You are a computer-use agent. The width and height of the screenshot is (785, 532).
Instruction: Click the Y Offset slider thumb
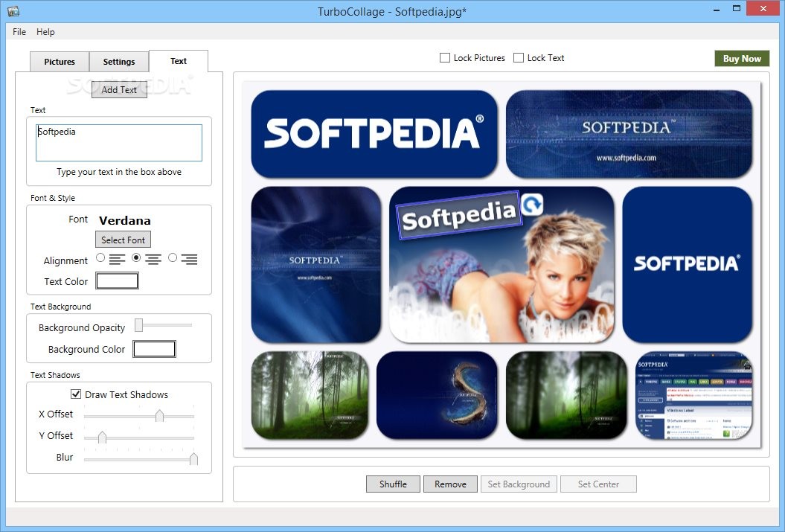tap(102, 437)
